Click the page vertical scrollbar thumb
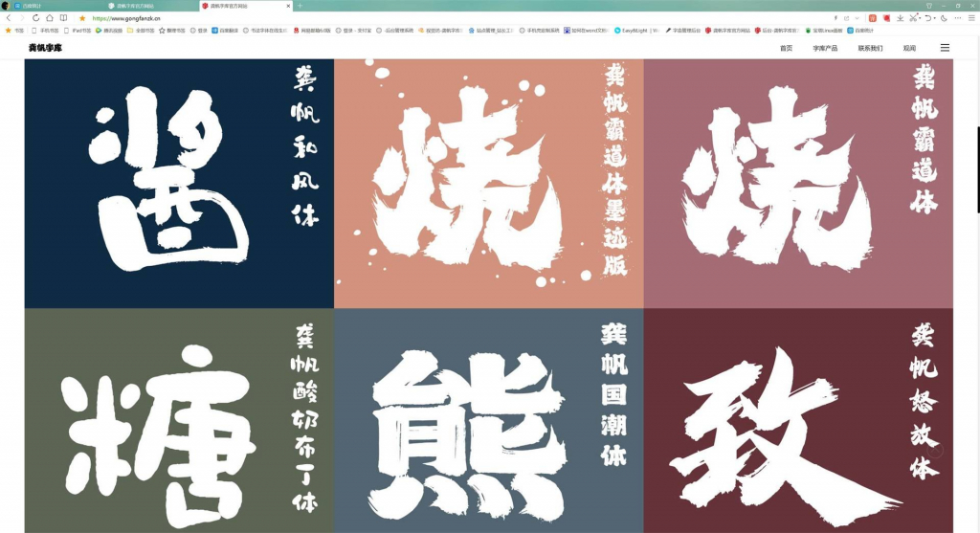980x533 pixels. pos(978,168)
